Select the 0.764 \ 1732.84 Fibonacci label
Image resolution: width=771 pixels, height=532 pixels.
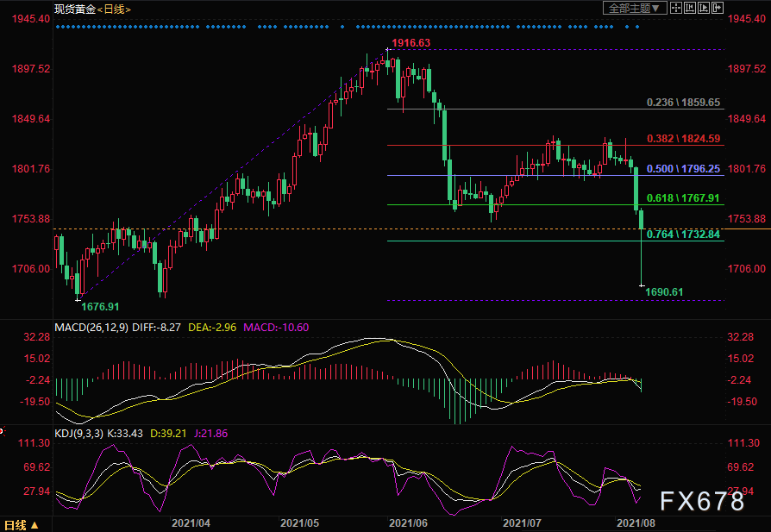click(683, 234)
